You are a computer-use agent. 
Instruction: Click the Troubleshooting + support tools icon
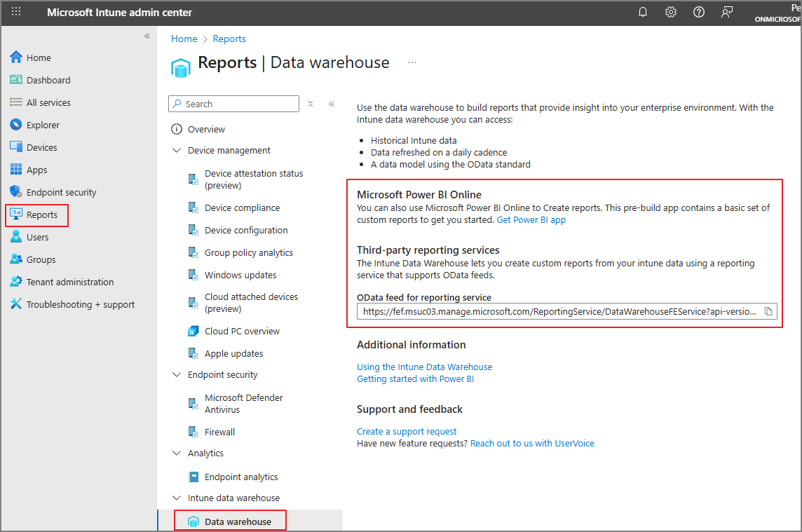(x=16, y=304)
